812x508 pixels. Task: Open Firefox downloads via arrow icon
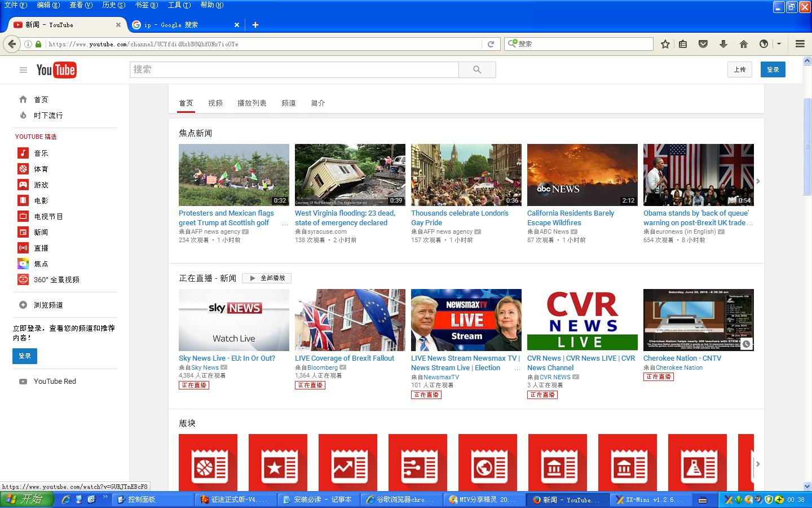click(x=724, y=43)
